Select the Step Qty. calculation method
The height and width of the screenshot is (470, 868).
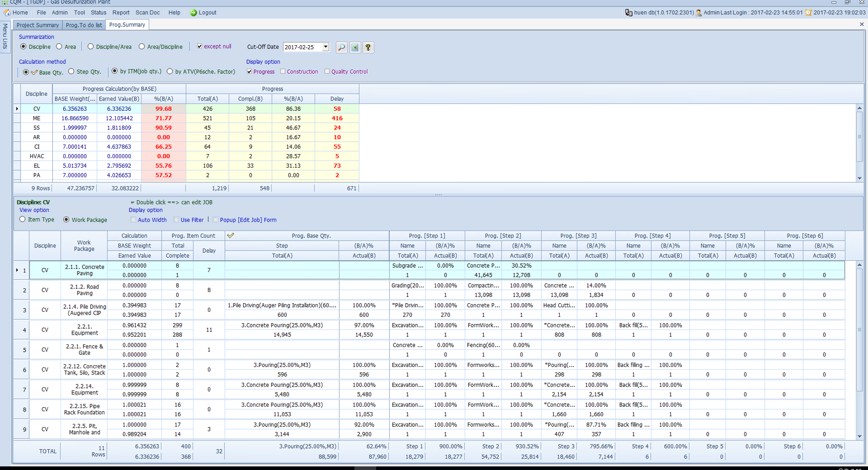click(71, 72)
